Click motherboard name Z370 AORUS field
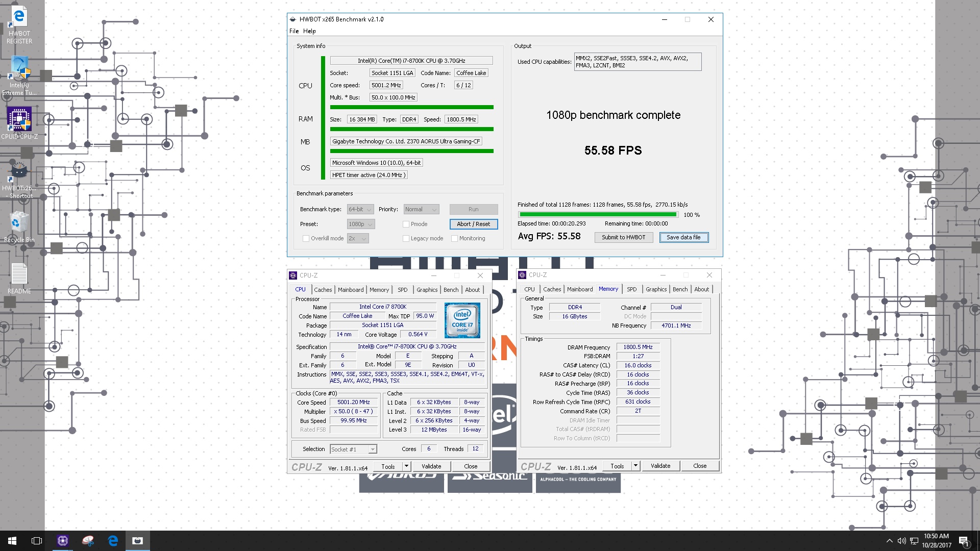 coord(406,141)
